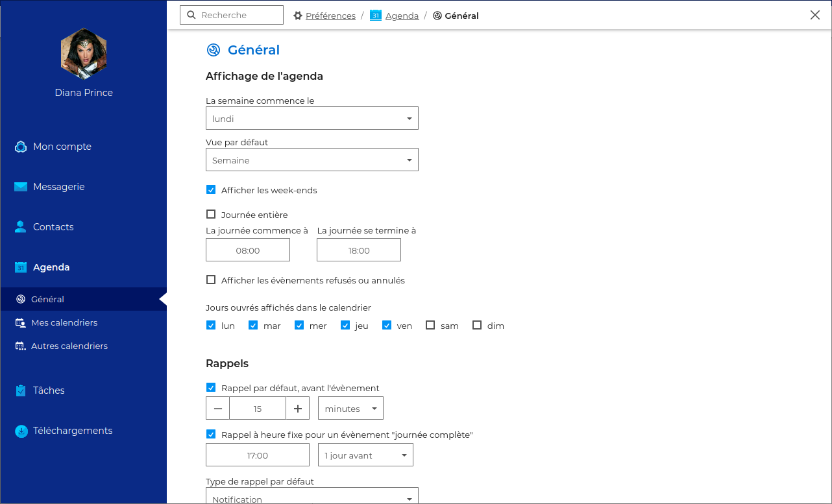Screen dimensions: 832x504
Task: Uncheck Afficher les week-ends
Action: 211,190
